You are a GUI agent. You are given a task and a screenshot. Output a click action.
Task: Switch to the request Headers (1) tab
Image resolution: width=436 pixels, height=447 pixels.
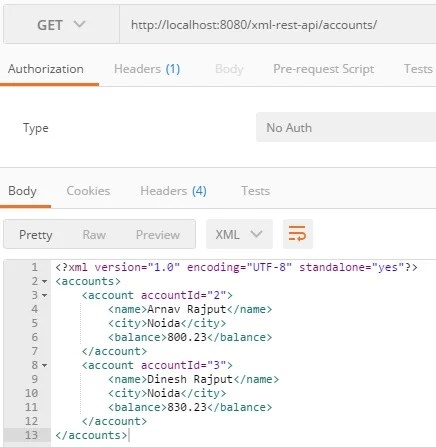[x=147, y=69]
